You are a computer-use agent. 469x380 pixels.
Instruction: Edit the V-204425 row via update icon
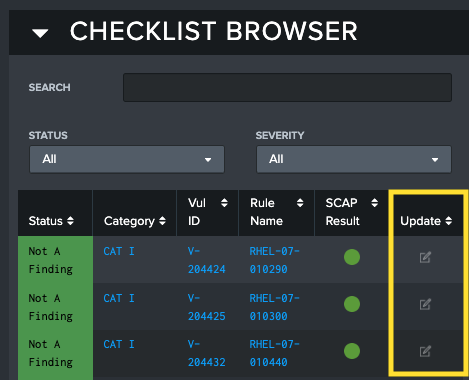click(425, 304)
